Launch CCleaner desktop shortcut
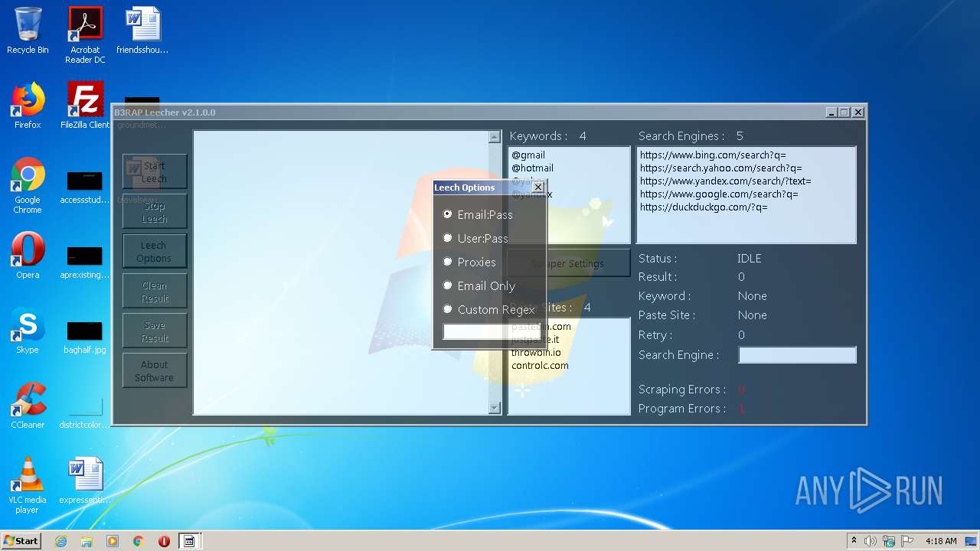Viewport: 980px width, 551px height. [28, 406]
